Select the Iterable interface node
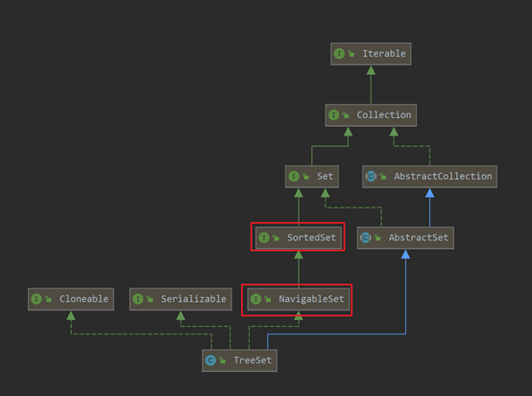 click(x=371, y=54)
